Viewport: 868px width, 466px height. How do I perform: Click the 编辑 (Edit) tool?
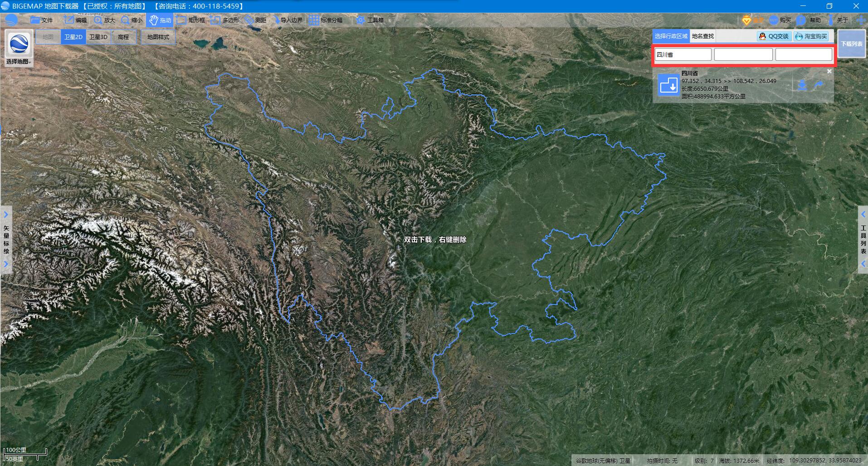point(76,20)
